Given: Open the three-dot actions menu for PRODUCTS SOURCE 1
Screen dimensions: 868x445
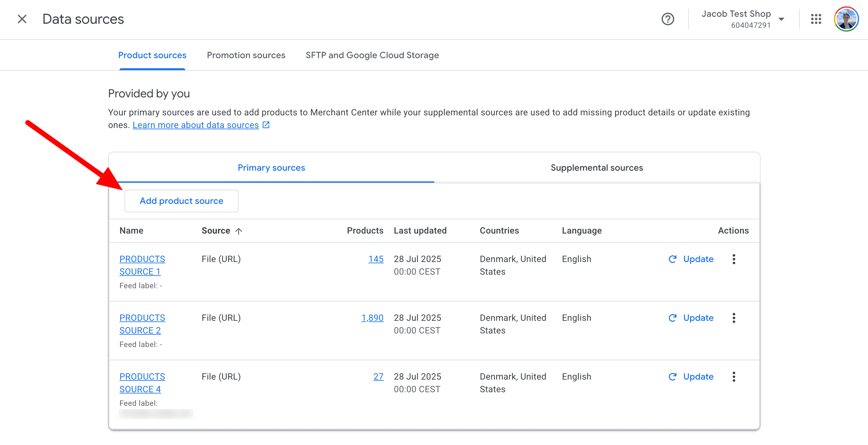Looking at the screenshot, I should [x=734, y=259].
